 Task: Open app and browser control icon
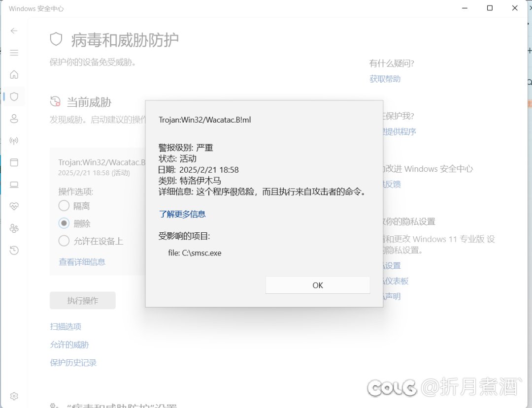point(14,162)
